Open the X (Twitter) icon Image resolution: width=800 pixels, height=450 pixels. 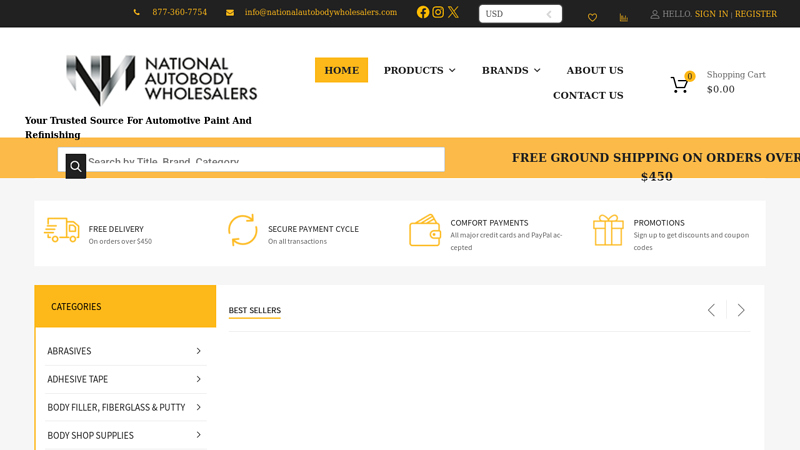click(x=454, y=12)
